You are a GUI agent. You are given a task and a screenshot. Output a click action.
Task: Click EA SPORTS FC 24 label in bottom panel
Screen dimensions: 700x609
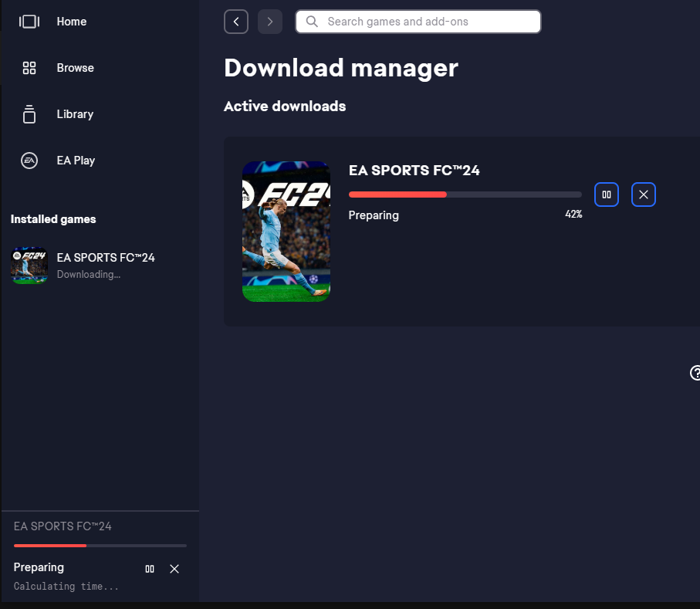[63, 526]
